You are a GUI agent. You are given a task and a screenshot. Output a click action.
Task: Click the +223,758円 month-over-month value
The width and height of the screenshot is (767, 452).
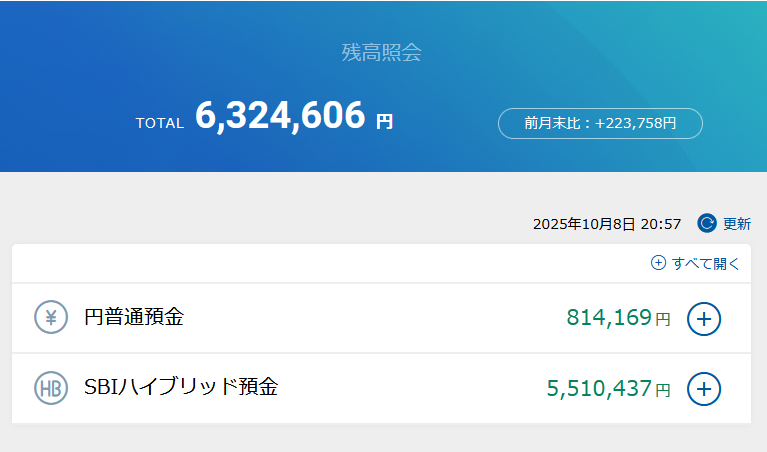pos(636,123)
